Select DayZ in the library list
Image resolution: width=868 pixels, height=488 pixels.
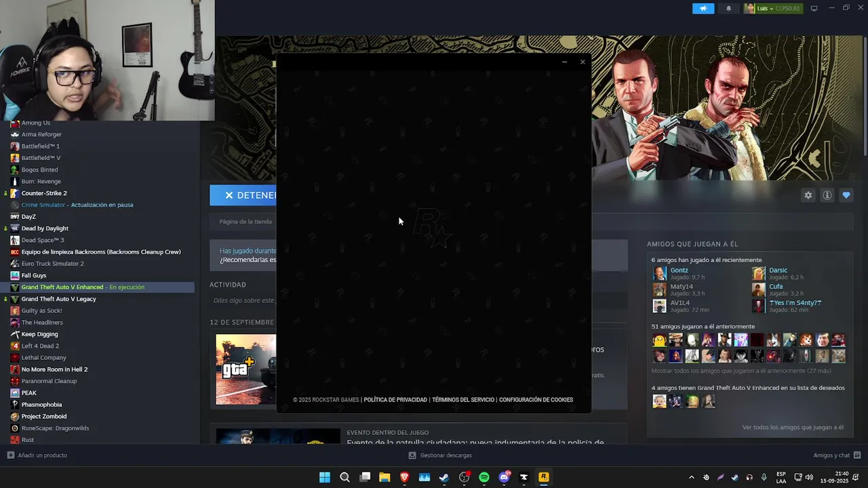click(28, 217)
